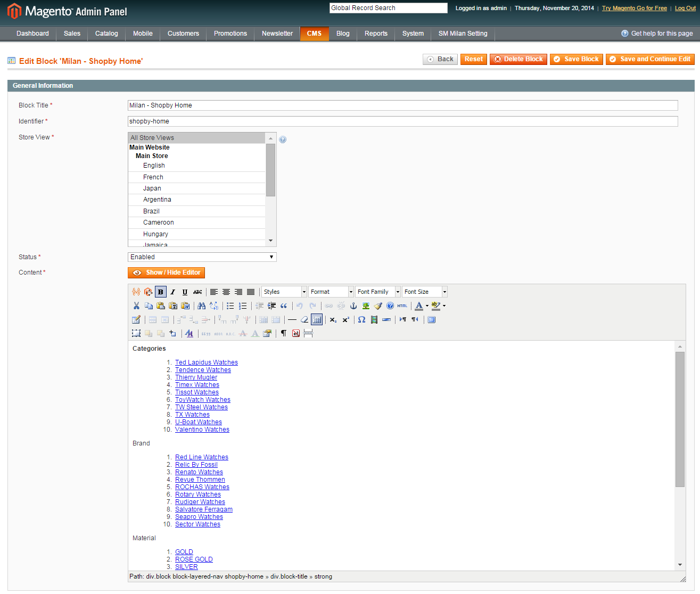Toggle Bold formatting in editor
This screenshot has height=594, width=700.
click(x=161, y=292)
